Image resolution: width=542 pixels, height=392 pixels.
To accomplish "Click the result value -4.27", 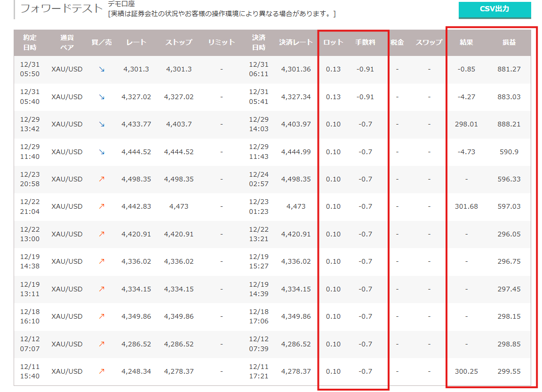I will point(466,97).
